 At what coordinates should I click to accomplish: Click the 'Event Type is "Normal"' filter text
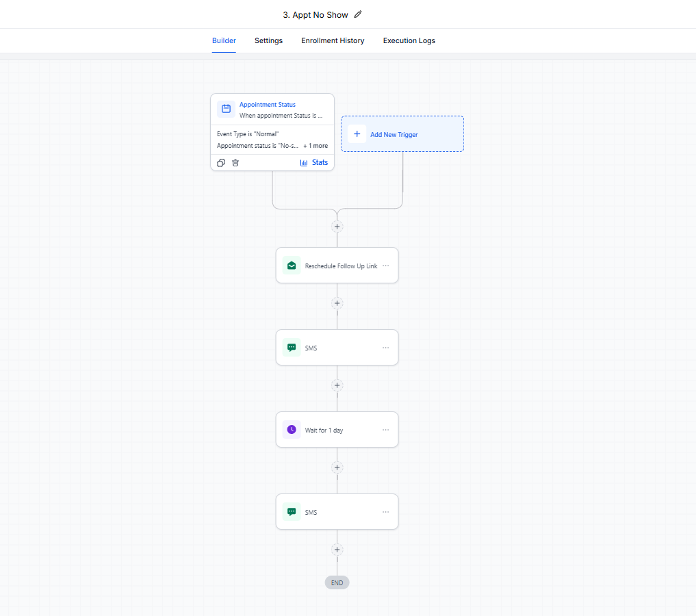click(x=248, y=133)
